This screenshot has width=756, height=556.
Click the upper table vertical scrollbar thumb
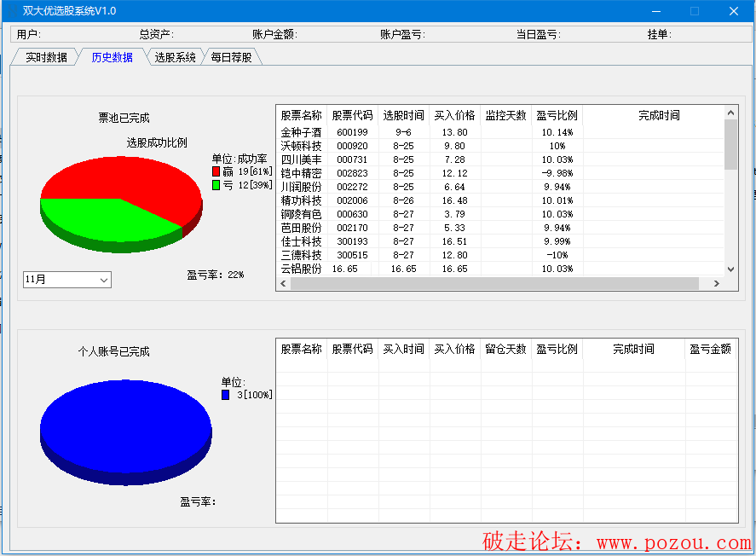(731, 144)
